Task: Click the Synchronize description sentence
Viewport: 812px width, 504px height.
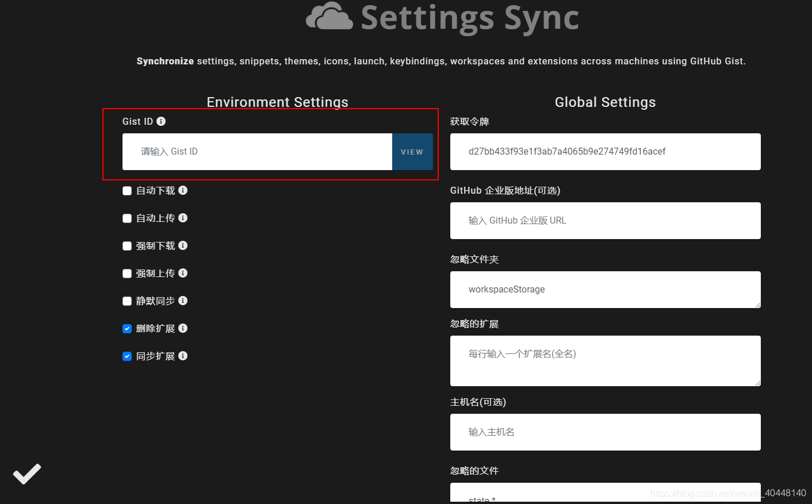Action: (441, 61)
